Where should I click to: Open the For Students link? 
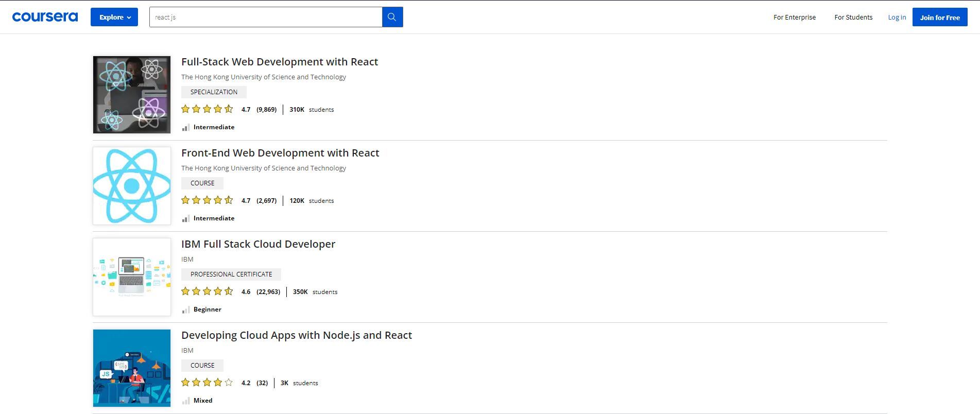(853, 17)
